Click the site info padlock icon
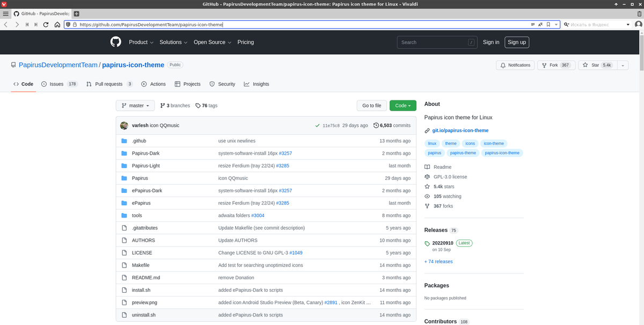The image size is (644, 325). [x=75, y=24]
